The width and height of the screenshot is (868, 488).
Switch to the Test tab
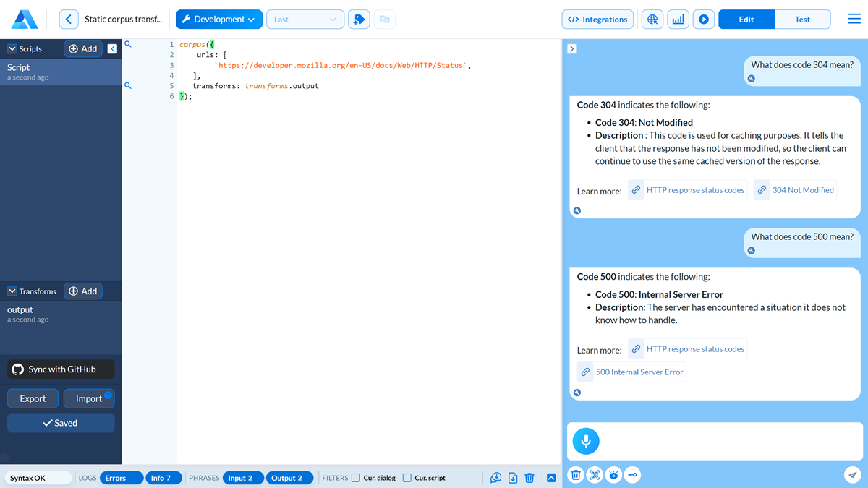[x=802, y=20]
